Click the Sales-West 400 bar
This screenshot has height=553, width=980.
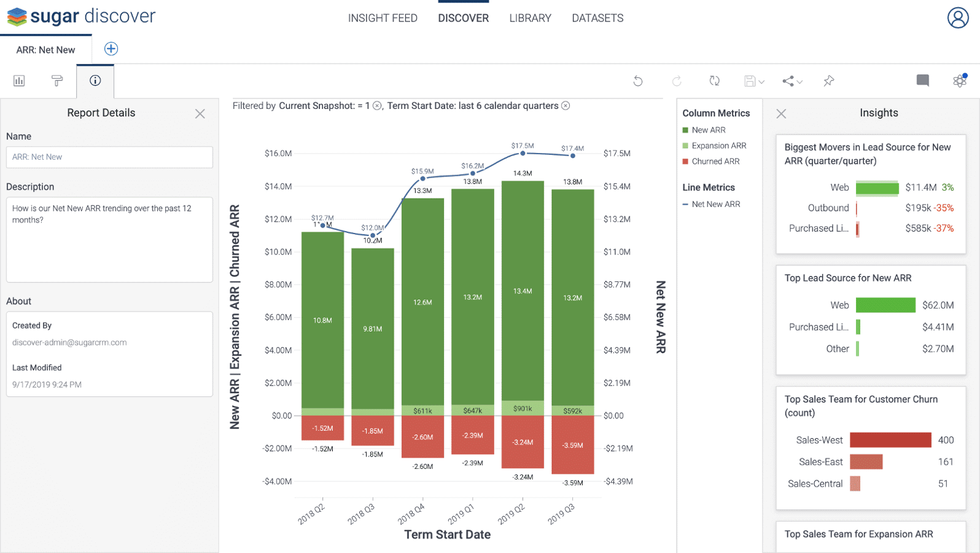pyautogui.click(x=890, y=440)
